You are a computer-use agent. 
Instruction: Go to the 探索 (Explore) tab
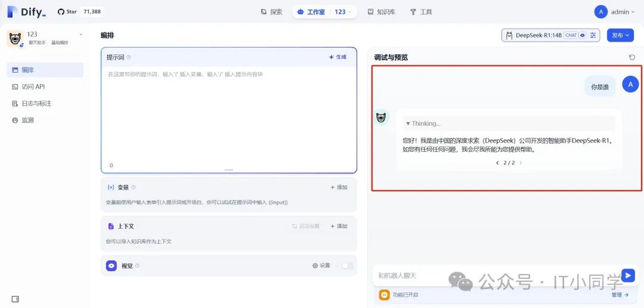tap(271, 12)
